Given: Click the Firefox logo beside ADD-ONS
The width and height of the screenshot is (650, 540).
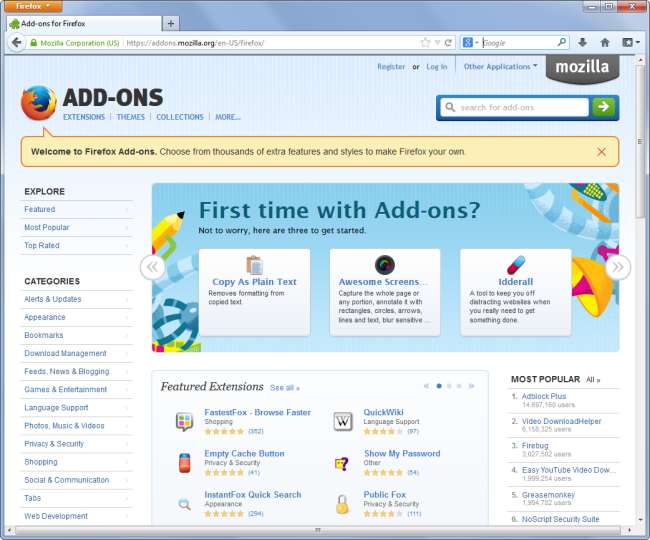Looking at the screenshot, I should click(x=39, y=103).
